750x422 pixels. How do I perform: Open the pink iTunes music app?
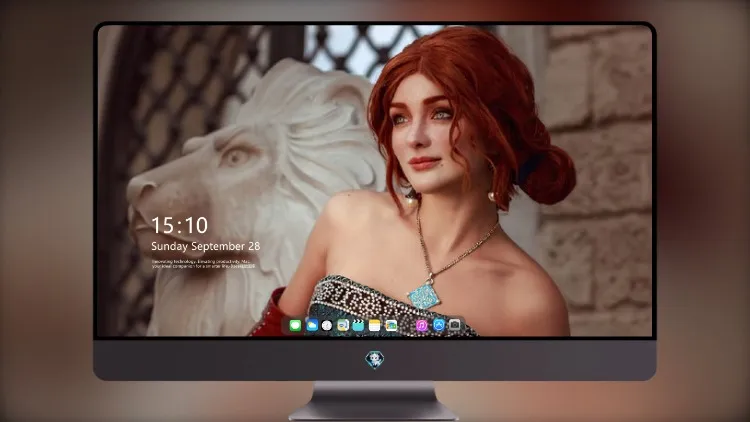422,326
